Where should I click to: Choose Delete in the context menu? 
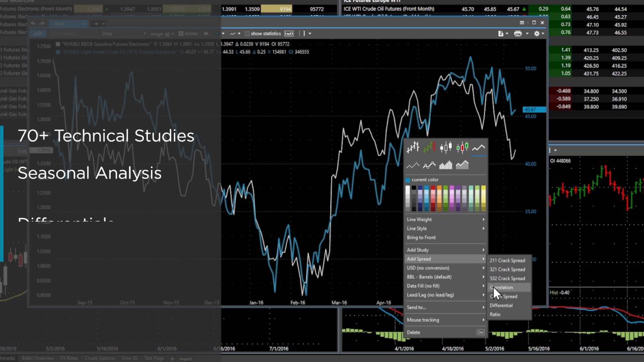tap(446, 332)
